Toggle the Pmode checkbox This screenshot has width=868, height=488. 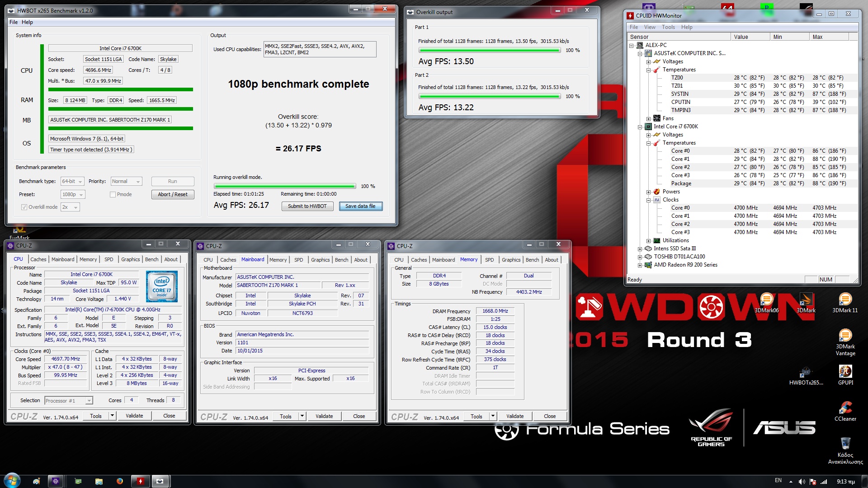pos(113,194)
